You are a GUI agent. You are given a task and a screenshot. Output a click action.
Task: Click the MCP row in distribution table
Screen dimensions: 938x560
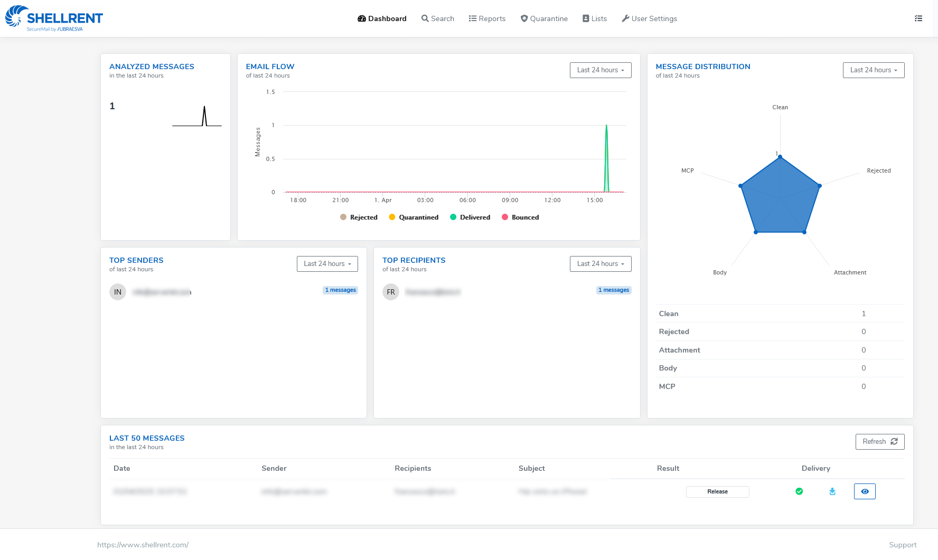click(780, 387)
